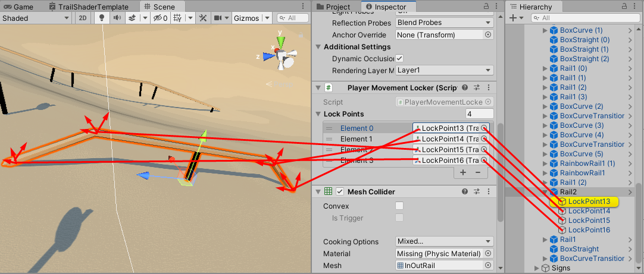Click the LockPoint13 Element 0 object field
Screen dimensions: 644x274
[451, 128]
